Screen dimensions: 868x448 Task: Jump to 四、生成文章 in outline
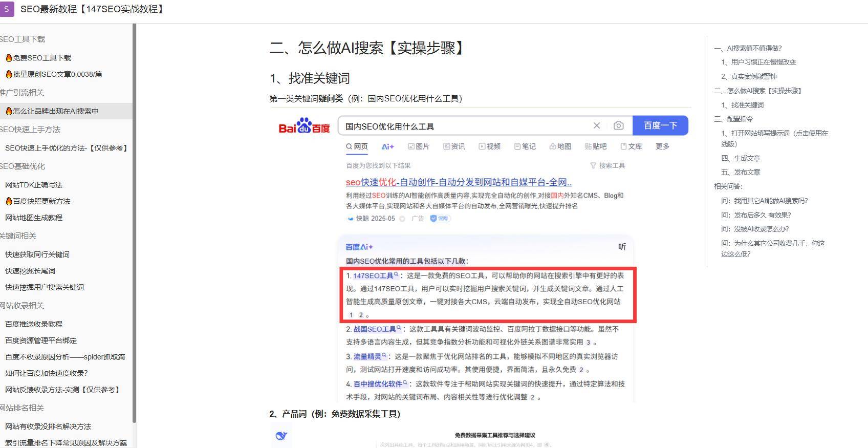point(741,158)
